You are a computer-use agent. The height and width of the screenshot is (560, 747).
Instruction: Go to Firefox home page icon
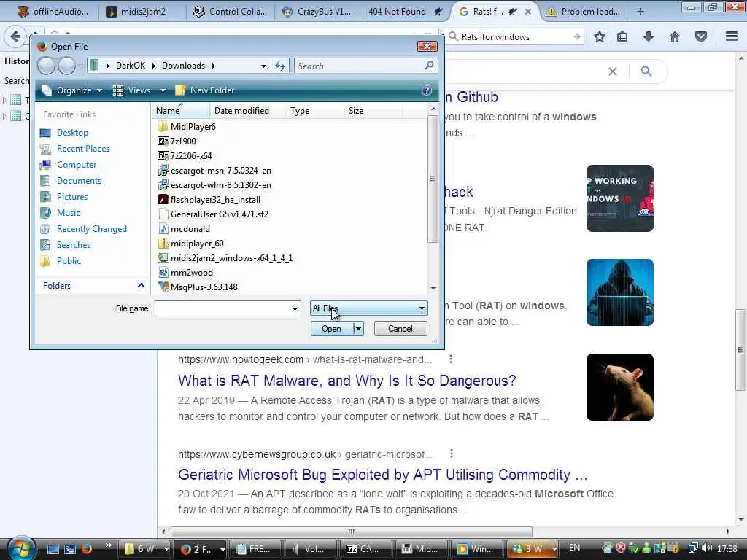pyautogui.click(x=674, y=36)
